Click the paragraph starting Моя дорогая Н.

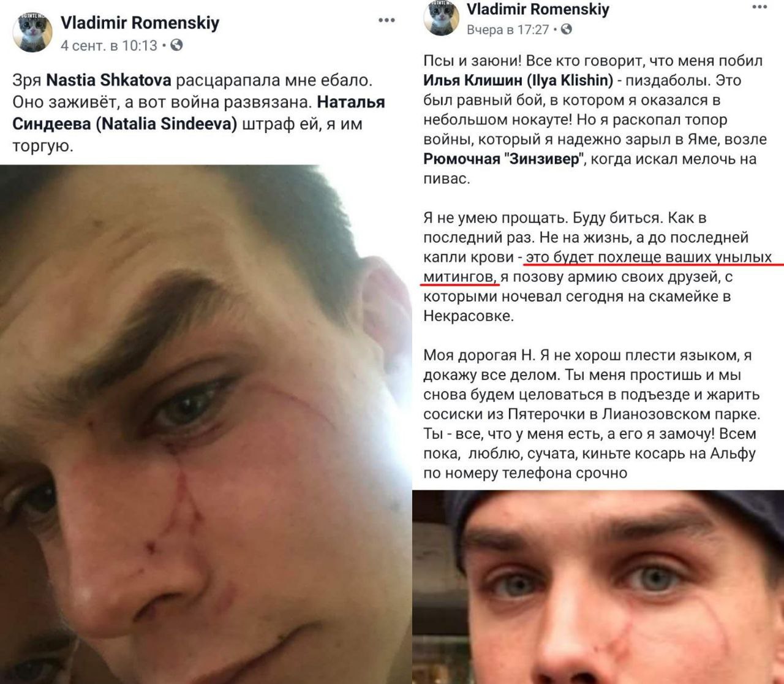pyautogui.click(x=592, y=414)
